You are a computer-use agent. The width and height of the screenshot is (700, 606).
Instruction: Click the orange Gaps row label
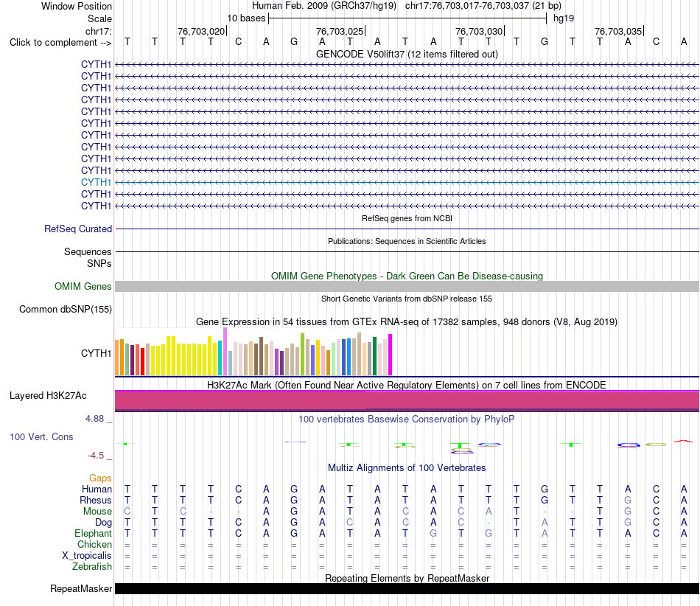tap(100, 478)
